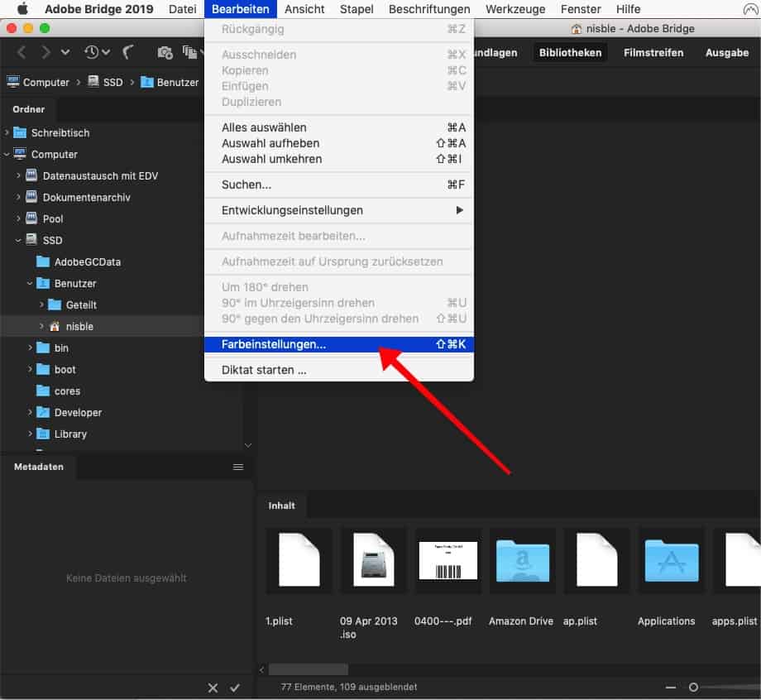Open the Entwicklungseinstellungen submenu
761x700 pixels.
pyautogui.click(x=292, y=210)
